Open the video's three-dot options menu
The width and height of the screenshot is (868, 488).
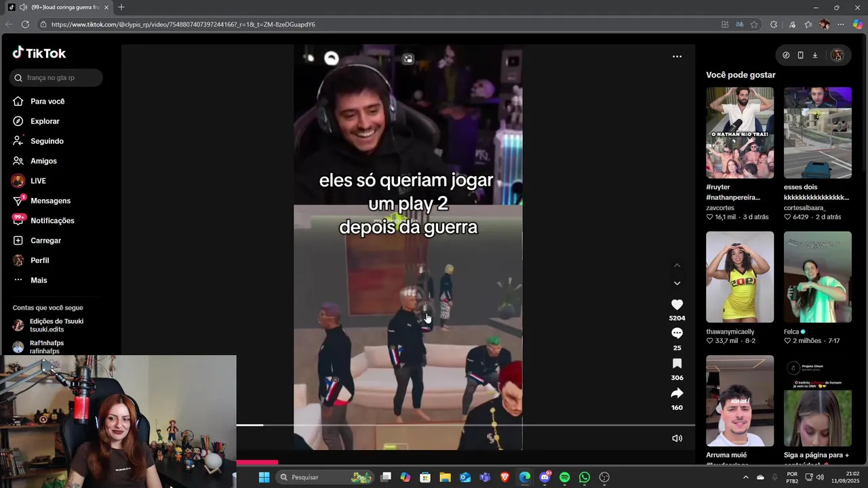pos(677,56)
